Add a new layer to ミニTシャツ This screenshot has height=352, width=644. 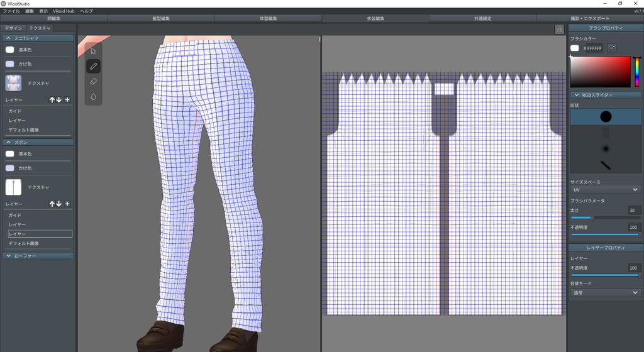pyautogui.click(x=67, y=100)
